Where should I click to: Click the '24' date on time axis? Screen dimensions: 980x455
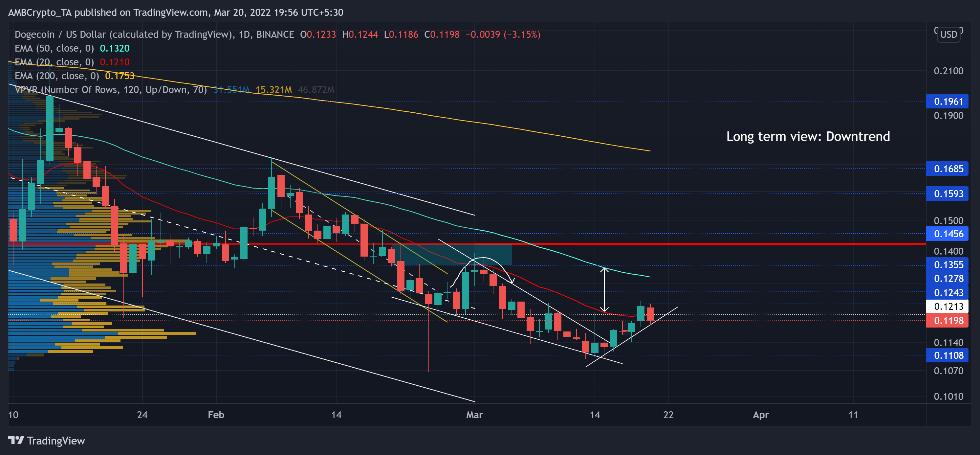click(x=142, y=415)
